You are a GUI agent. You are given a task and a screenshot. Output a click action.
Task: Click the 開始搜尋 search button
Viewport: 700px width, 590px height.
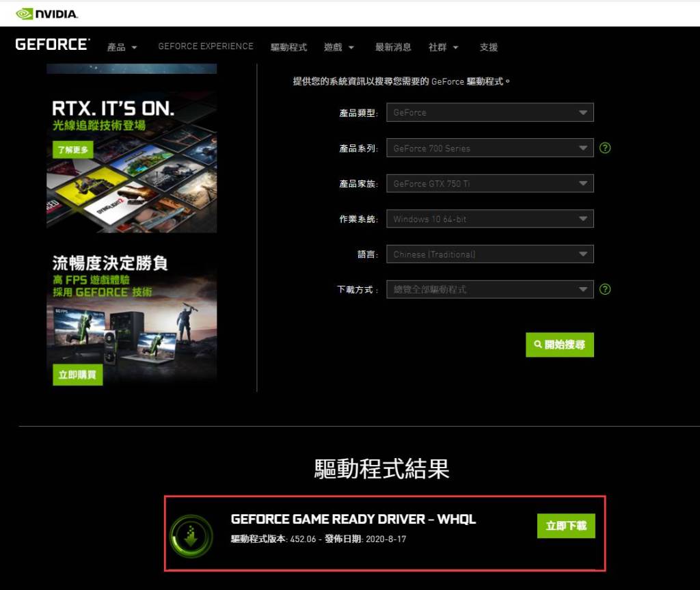pos(559,345)
